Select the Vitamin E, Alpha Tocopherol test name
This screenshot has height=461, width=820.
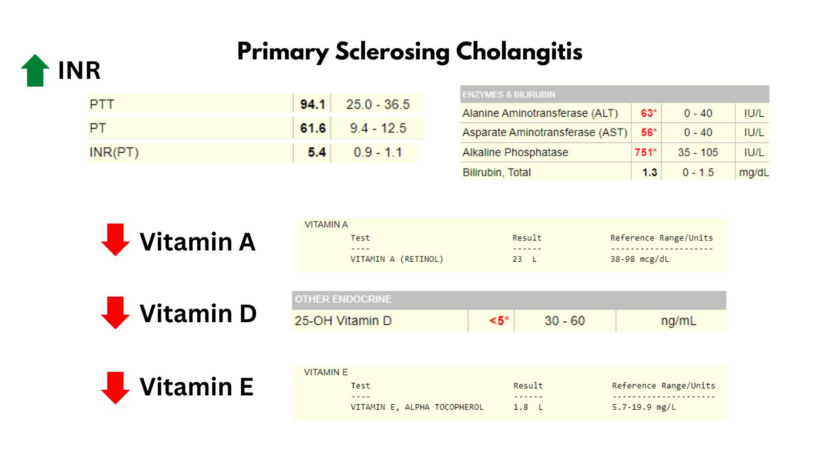pyautogui.click(x=416, y=407)
